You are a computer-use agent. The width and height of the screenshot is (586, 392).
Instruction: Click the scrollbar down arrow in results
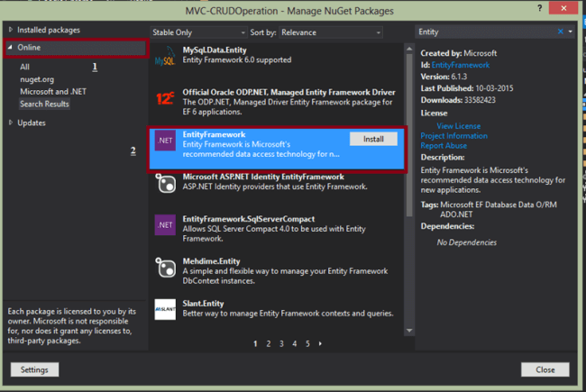[409, 331]
